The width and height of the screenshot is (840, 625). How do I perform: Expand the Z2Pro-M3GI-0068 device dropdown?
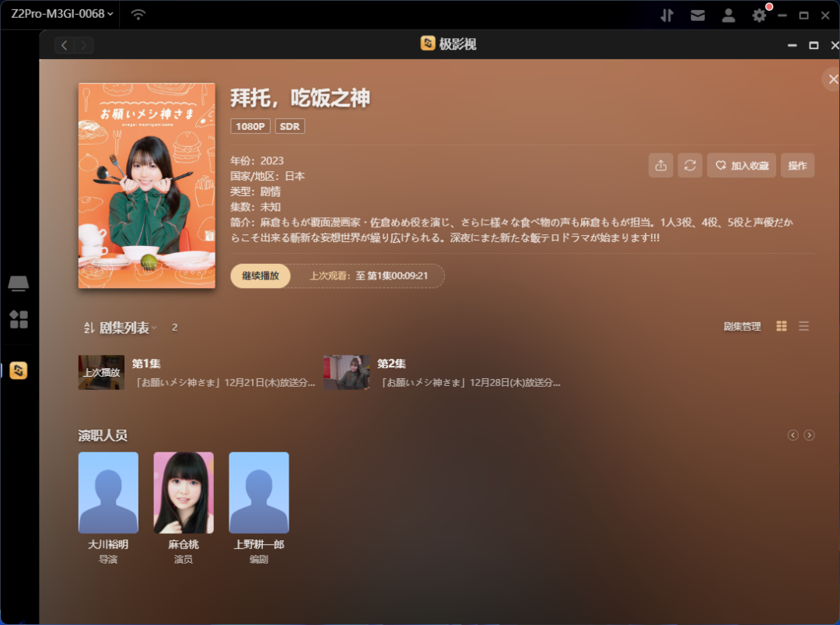(62, 14)
